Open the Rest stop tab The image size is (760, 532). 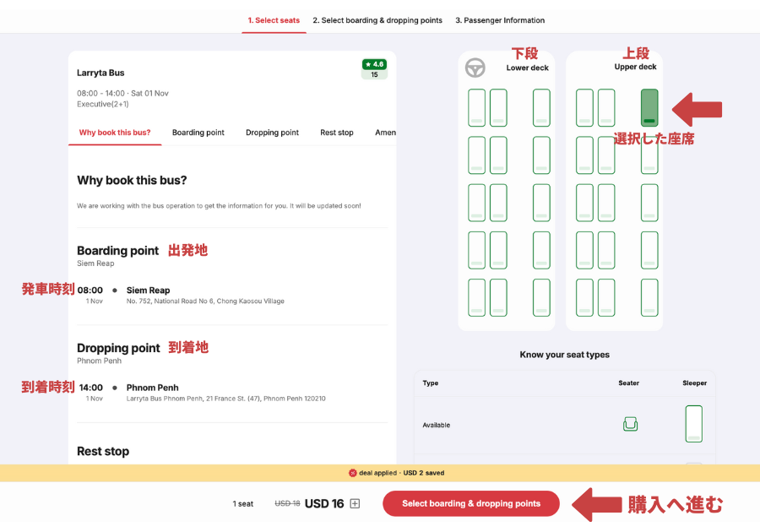click(336, 133)
